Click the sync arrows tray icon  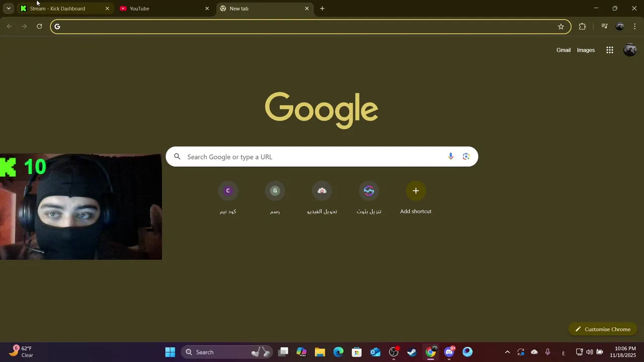pos(521,352)
